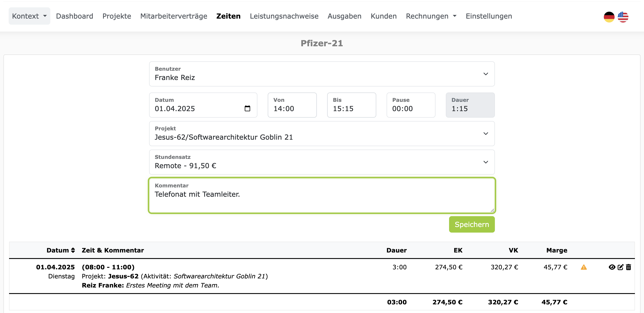Edit the time entry with pencil icon
Screen dimensions: 644x313
(x=620, y=267)
